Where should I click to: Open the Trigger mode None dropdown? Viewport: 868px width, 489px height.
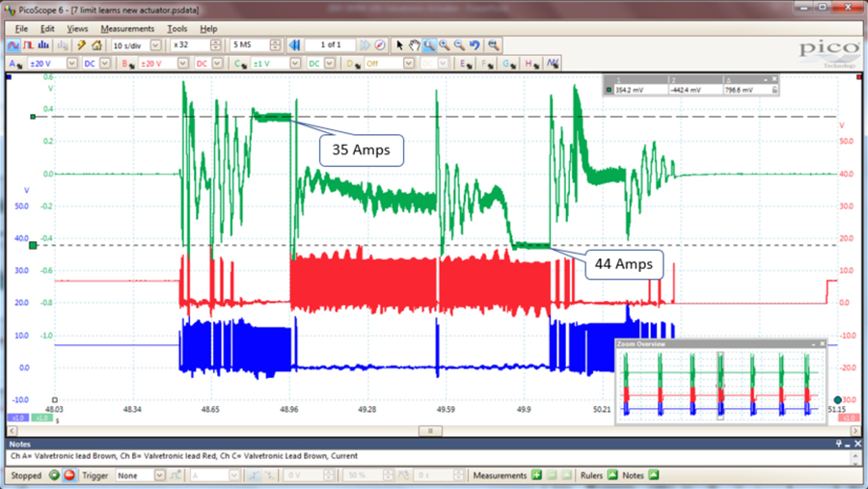tap(159, 475)
